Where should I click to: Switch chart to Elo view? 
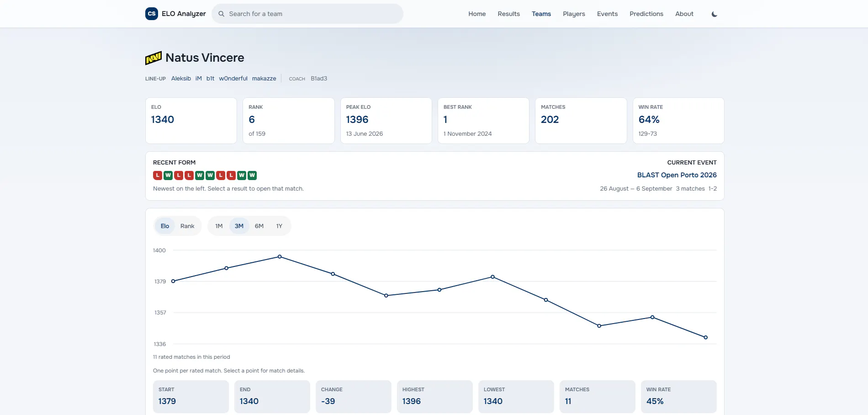coord(165,226)
